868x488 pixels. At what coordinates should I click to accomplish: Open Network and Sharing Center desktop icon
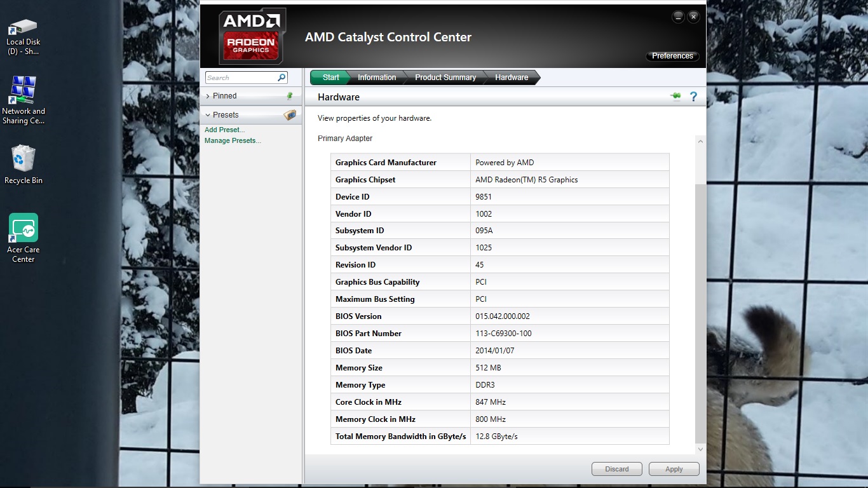(x=24, y=100)
